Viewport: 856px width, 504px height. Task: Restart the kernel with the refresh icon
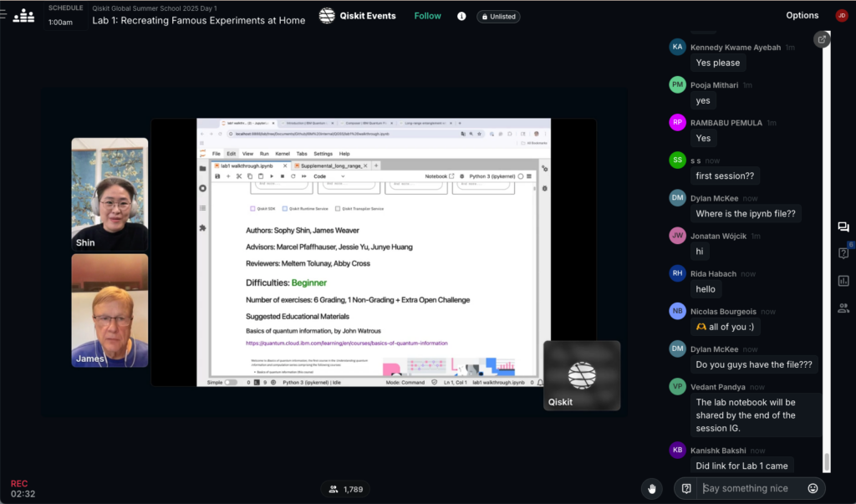point(293,176)
